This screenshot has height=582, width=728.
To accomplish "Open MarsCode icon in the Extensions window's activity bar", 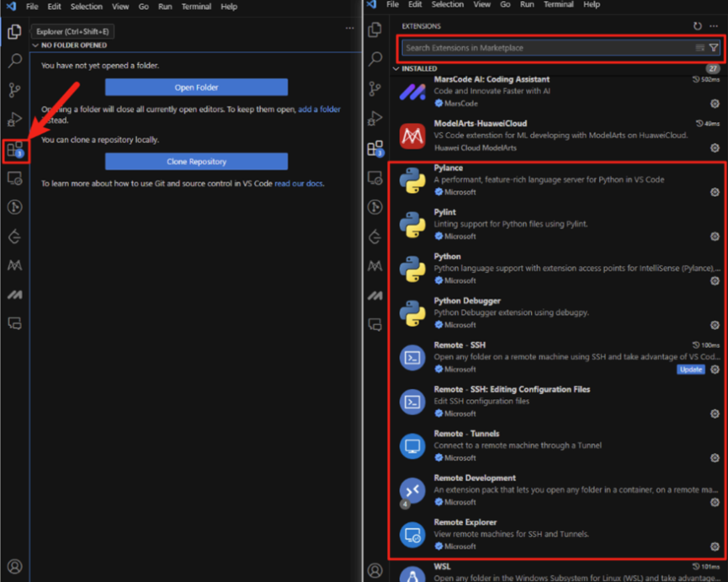I will pos(375,296).
